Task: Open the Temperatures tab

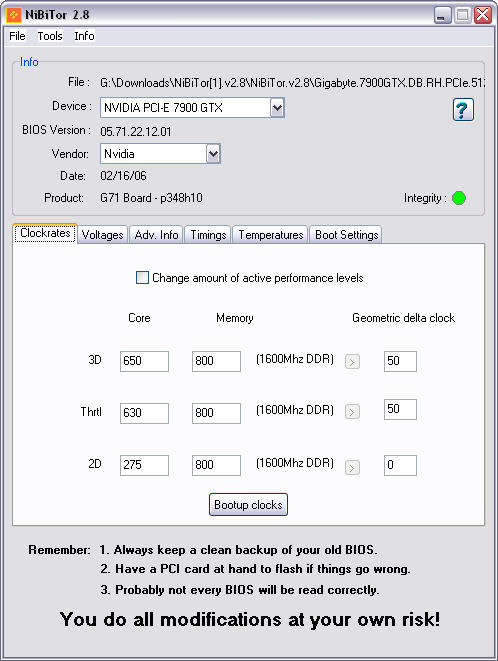Action: [271, 235]
